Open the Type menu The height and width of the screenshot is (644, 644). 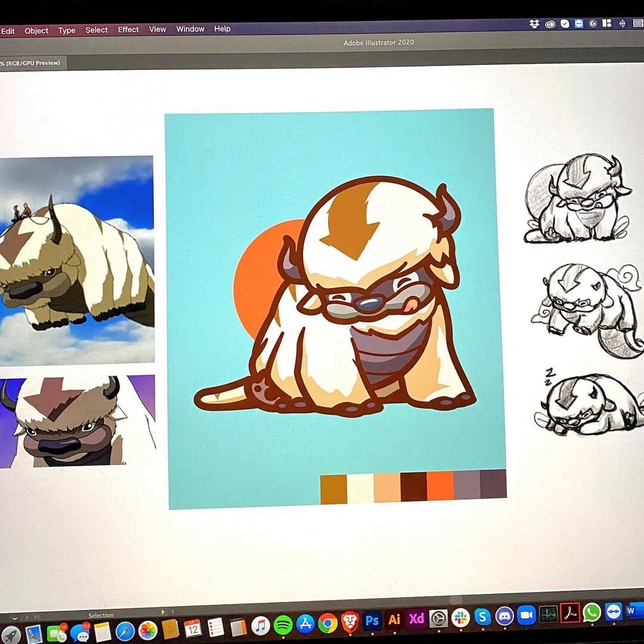pyautogui.click(x=67, y=30)
